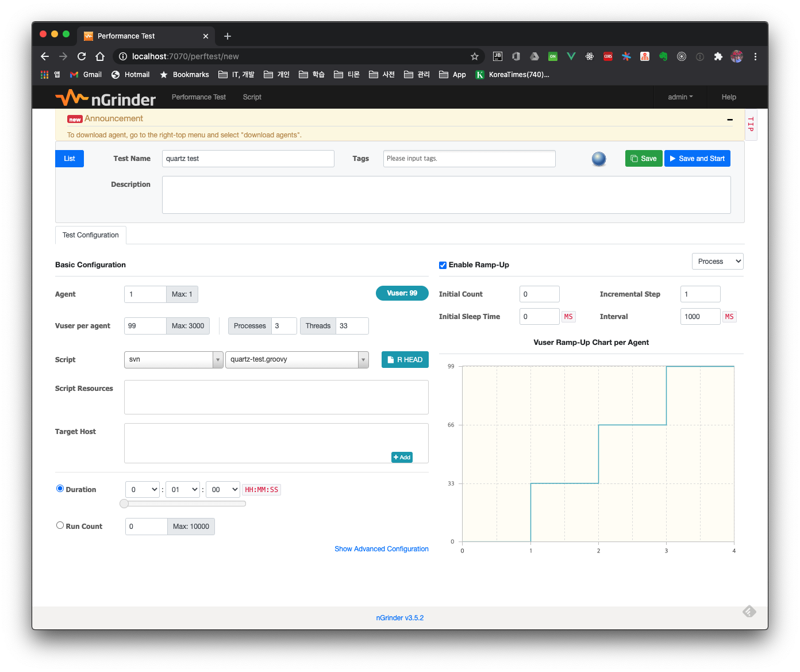Screen dimensions: 800x672
Task: Click Save and Start button
Action: tap(697, 159)
